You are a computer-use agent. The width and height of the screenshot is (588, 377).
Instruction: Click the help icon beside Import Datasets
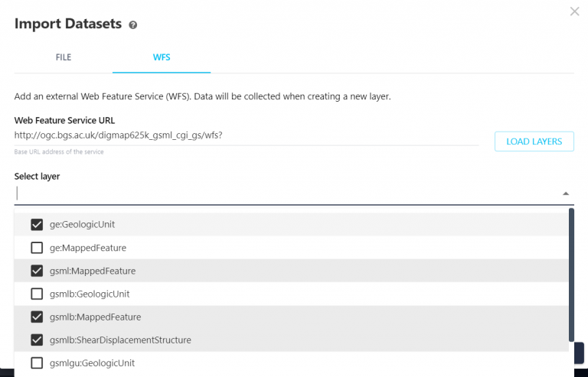(x=133, y=25)
